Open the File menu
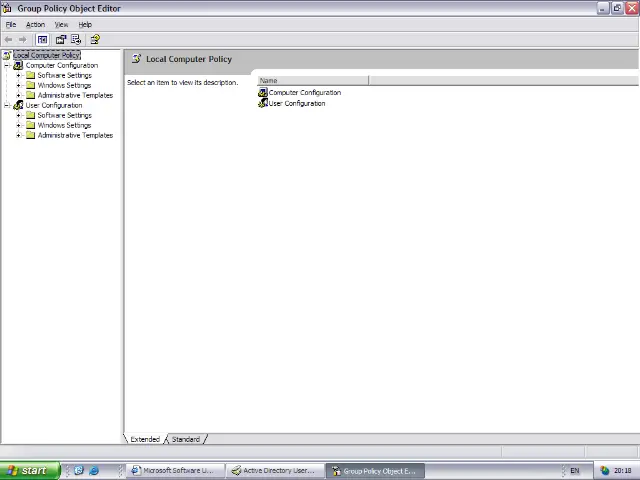This screenshot has height=480, width=640. [11, 24]
